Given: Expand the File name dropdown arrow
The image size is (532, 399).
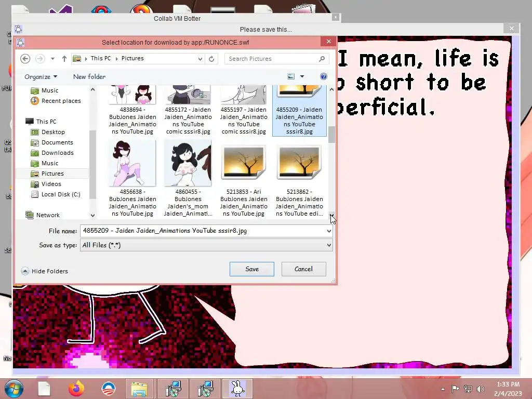Looking at the screenshot, I should coord(329,231).
